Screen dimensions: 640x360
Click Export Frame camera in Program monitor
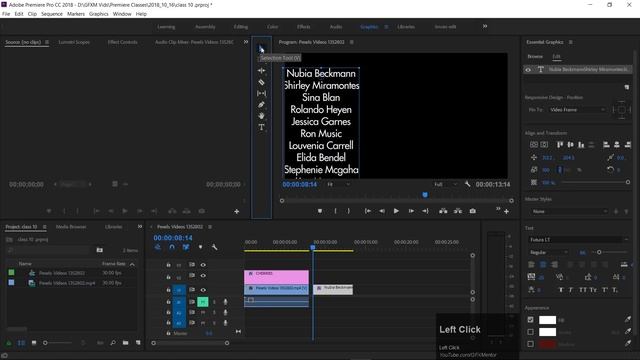pyautogui.click(x=472, y=211)
